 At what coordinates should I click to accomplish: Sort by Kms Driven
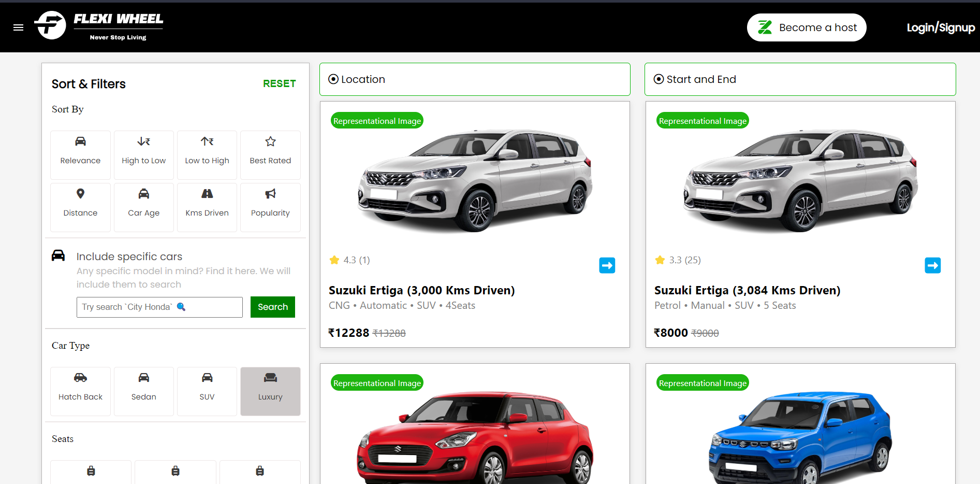click(x=207, y=207)
